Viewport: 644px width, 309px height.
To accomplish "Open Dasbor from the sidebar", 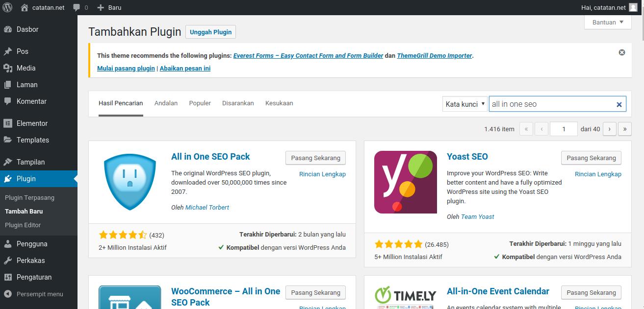I will pos(27,29).
